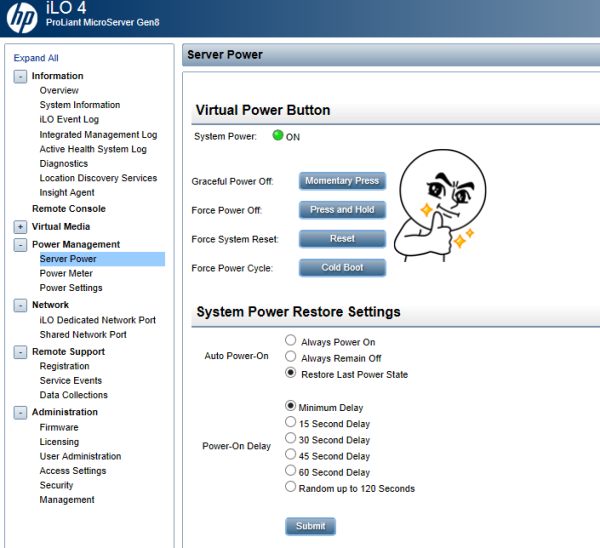Click Virtual Power Button heading
The width and height of the screenshot is (600, 548).
pos(263,111)
